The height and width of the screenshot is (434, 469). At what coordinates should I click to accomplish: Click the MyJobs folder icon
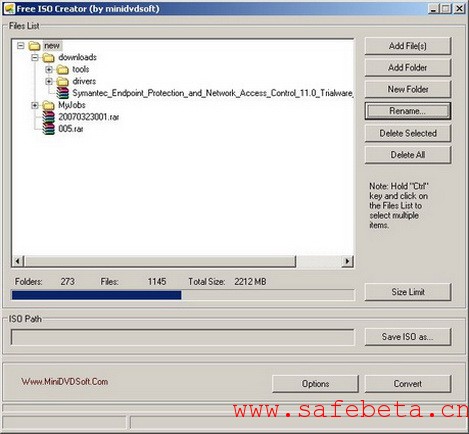[48, 105]
